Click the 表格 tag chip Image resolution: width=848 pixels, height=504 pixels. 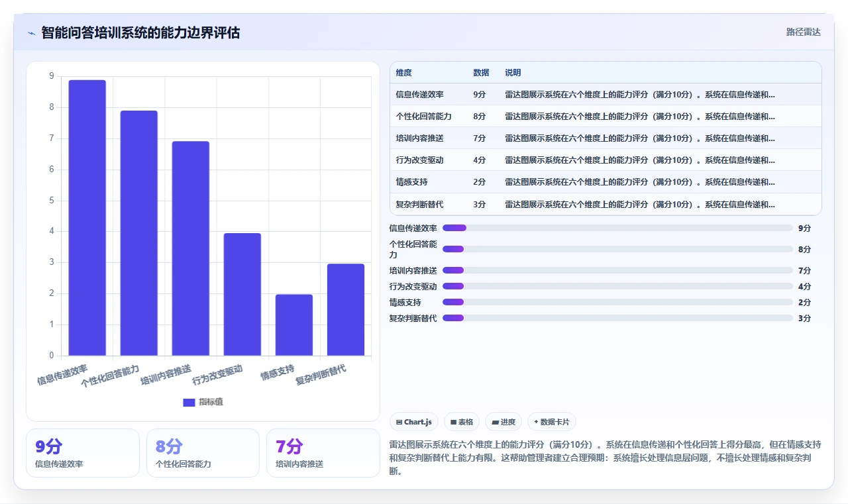coord(462,422)
